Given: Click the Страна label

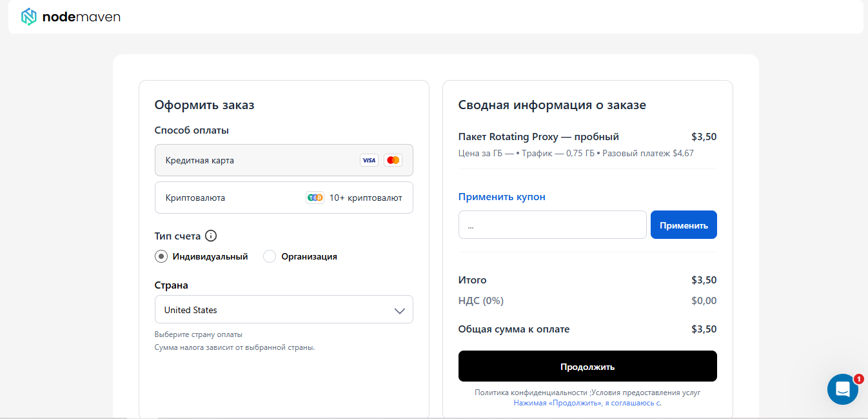Looking at the screenshot, I should [x=172, y=285].
